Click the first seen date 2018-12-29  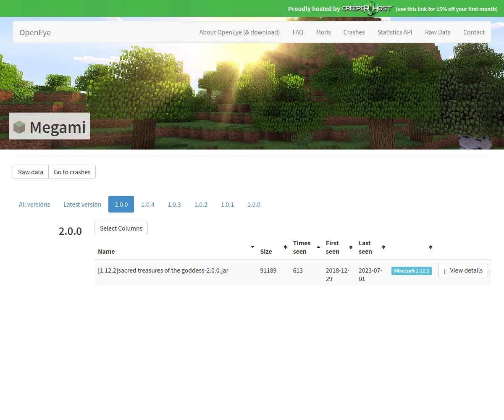click(338, 274)
